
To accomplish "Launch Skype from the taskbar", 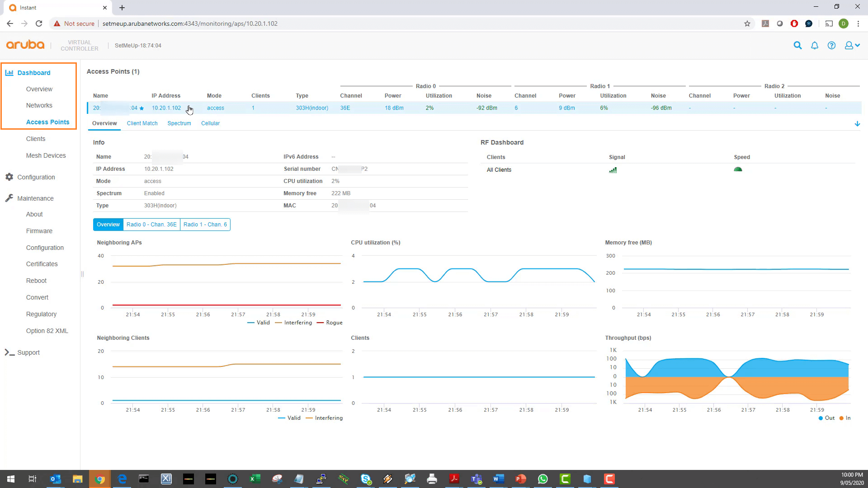I will pos(366,479).
